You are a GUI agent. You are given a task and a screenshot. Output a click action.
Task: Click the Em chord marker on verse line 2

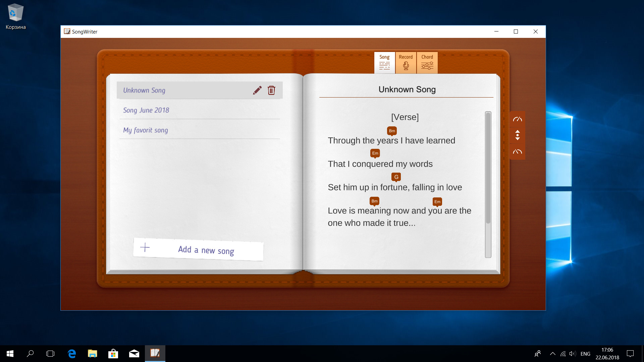click(374, 153)
